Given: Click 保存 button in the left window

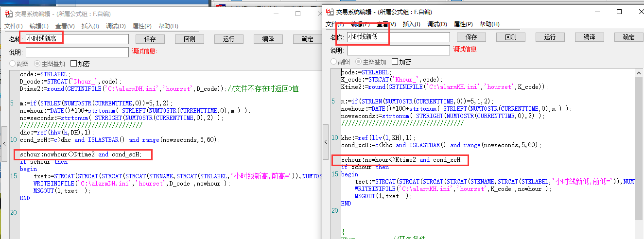Looking at the screenshot, I should point(150,39).
